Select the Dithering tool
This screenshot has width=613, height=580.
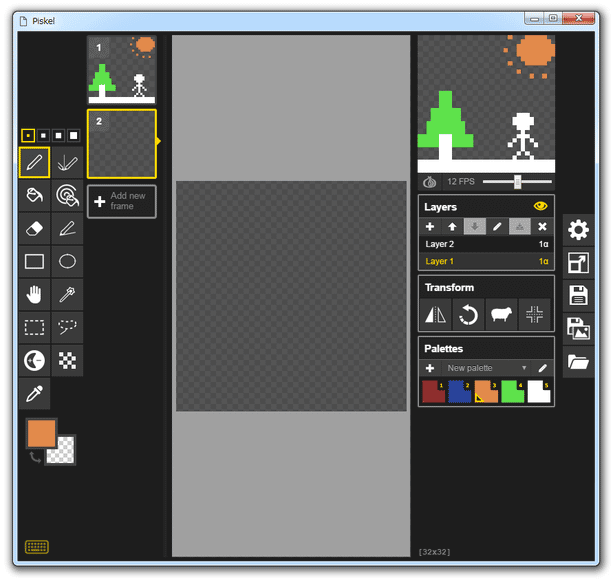click(x=67, y=360)
